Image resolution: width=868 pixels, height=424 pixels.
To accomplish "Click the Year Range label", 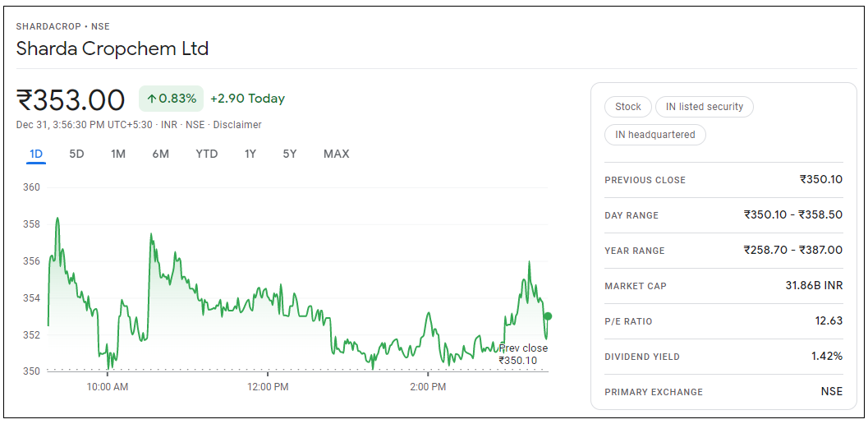I will [635, 251].
